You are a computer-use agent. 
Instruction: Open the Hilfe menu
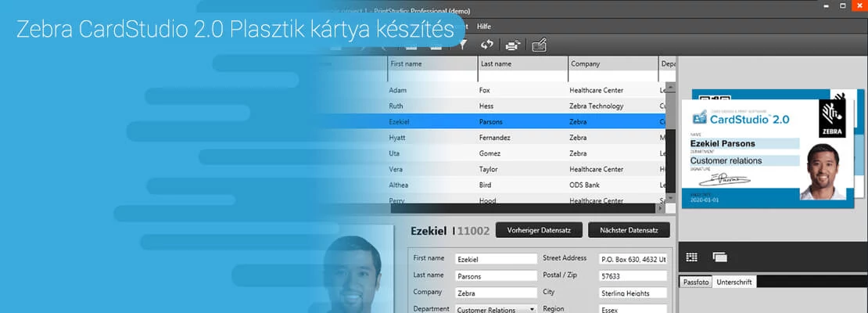pyautogui.click(x=484, y=26)
